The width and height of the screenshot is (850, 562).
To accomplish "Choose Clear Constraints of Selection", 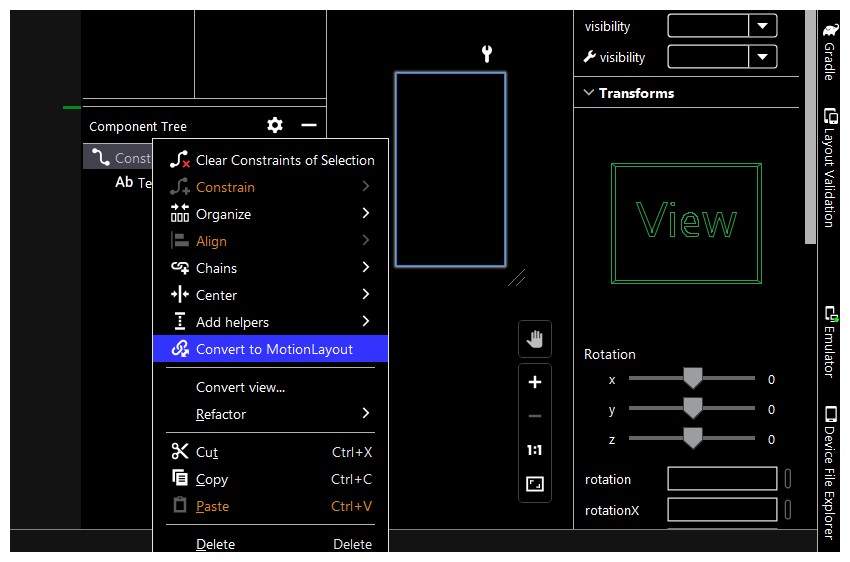I will 271,160.
